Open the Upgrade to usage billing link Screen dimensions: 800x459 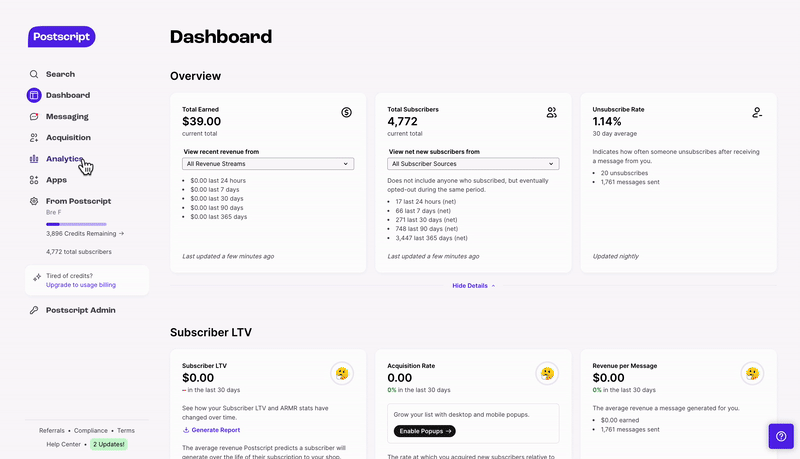(81, 285)
